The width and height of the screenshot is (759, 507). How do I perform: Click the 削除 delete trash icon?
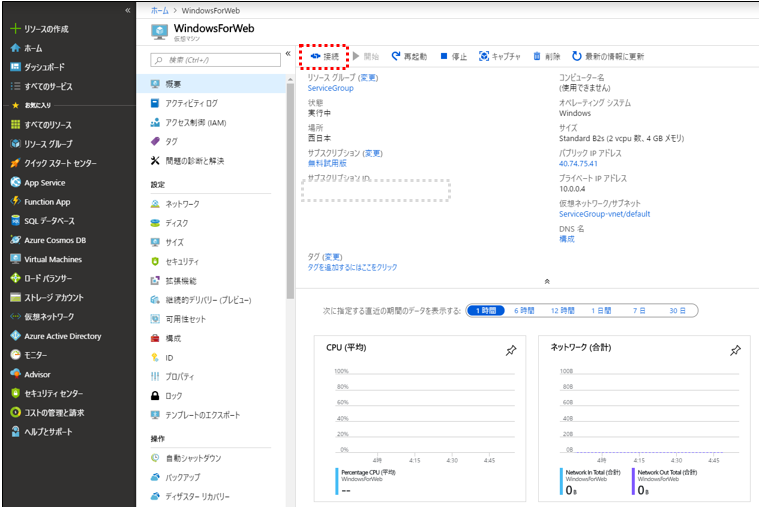[x=537, y=56]
